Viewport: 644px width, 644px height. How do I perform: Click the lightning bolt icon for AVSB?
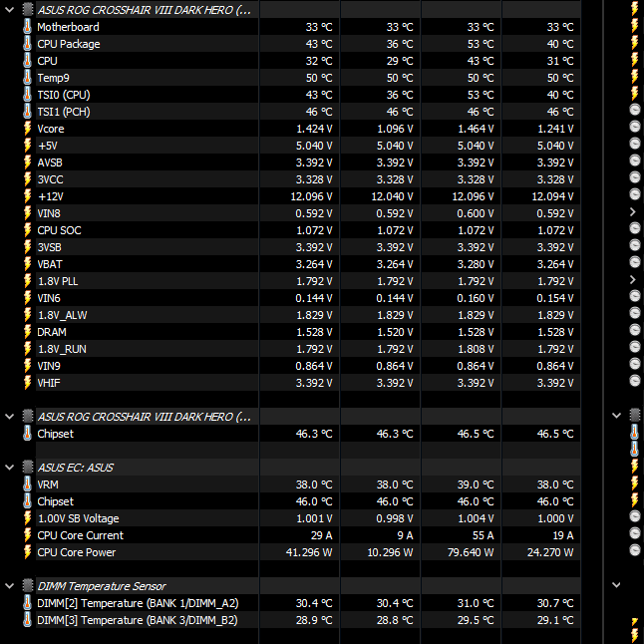(27, 162)
